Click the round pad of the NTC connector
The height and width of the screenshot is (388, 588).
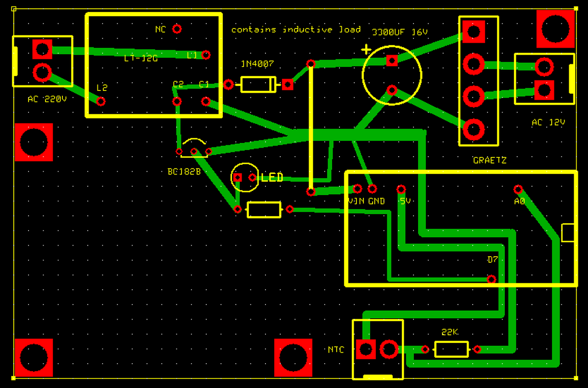[389, 349]
